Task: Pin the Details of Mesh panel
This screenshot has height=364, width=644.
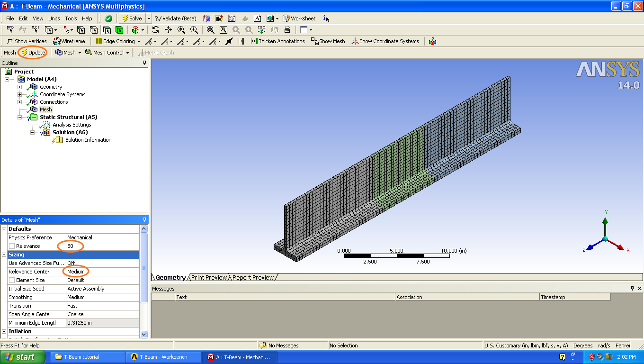Action: pyautogui.click(x=145, y=219)
